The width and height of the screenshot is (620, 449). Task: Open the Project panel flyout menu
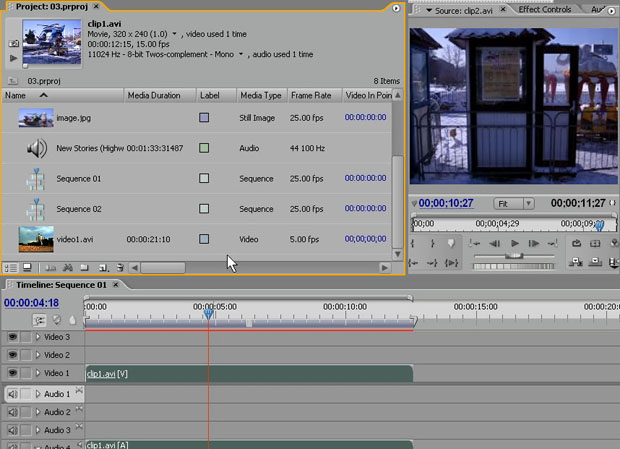point(396,8)
